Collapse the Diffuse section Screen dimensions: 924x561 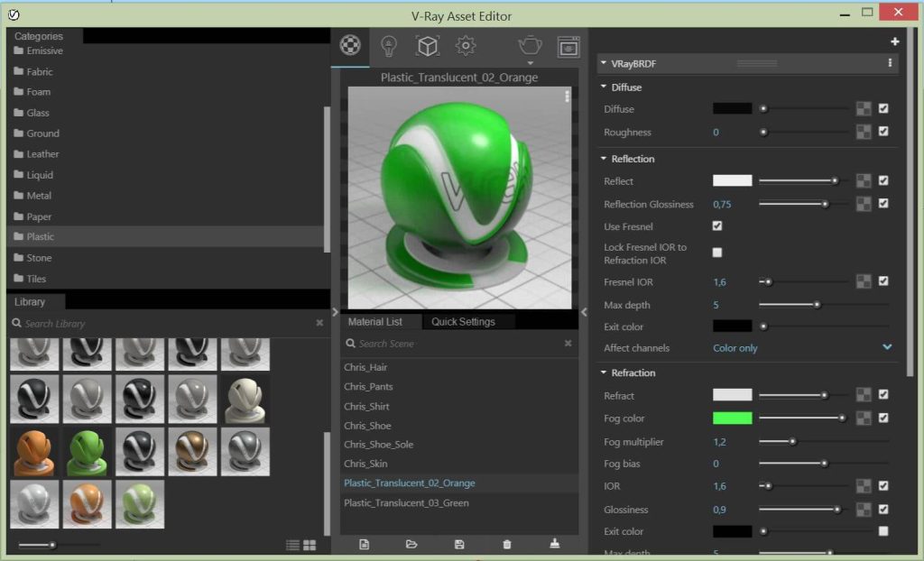pyautogui.click(x=604, y=87)
